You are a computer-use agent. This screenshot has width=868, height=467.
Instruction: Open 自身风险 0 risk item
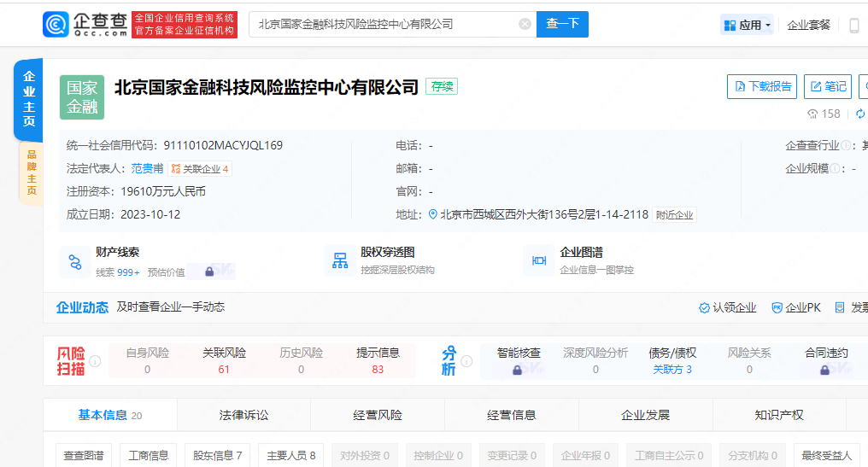click(x=147, y=361)
